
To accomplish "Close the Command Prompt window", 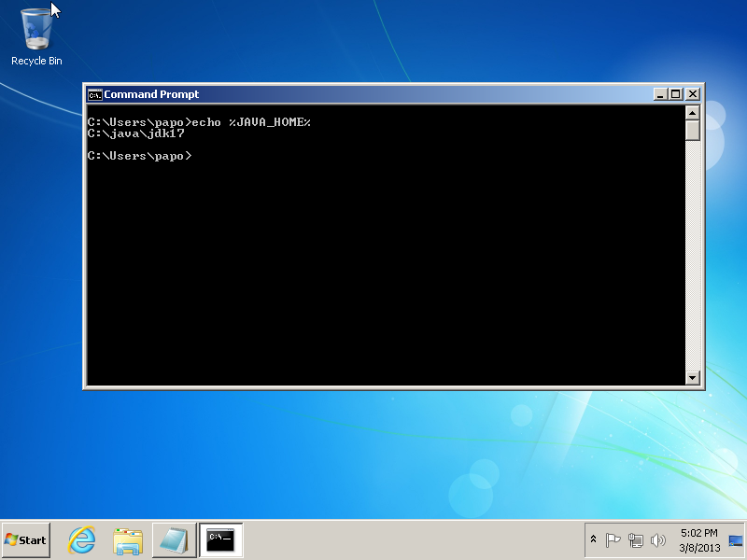I will 693,94.
